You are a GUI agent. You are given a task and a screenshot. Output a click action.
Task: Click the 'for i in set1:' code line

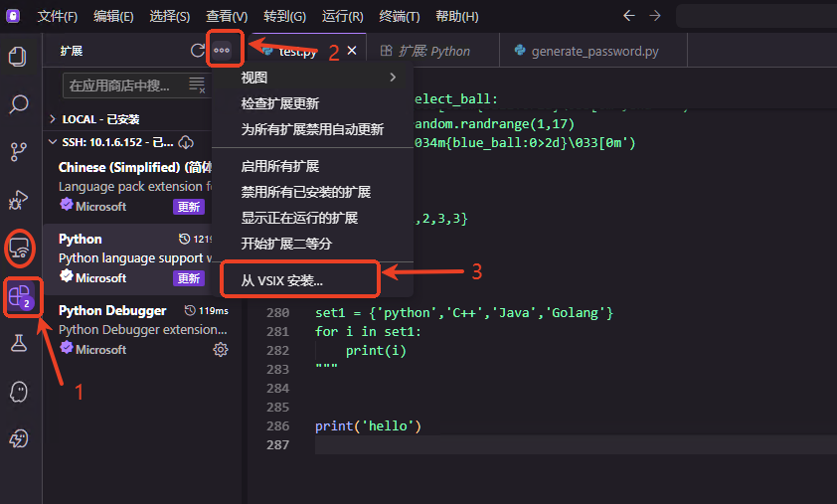point(368,332)
